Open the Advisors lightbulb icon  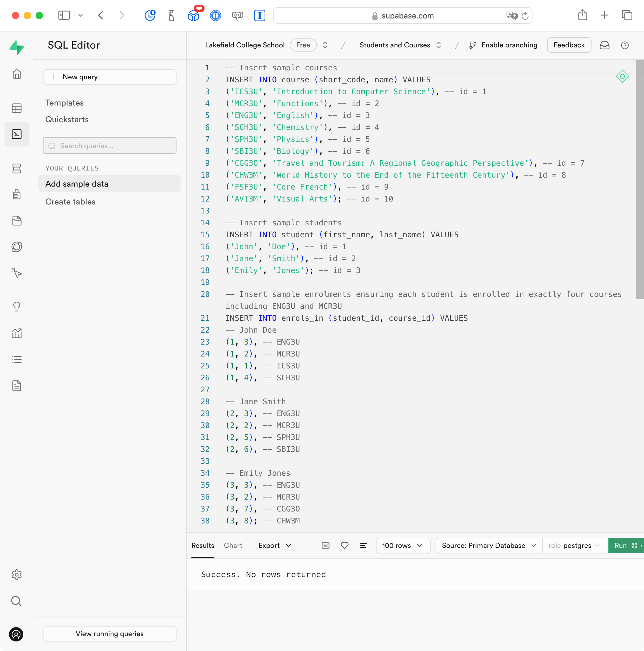[16, 307]
